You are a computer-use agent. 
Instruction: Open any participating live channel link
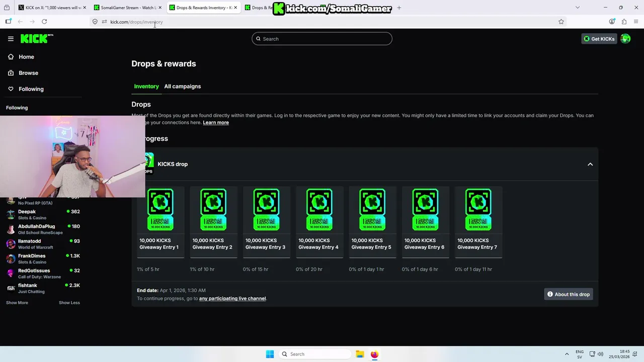click(x=232, y=299)
